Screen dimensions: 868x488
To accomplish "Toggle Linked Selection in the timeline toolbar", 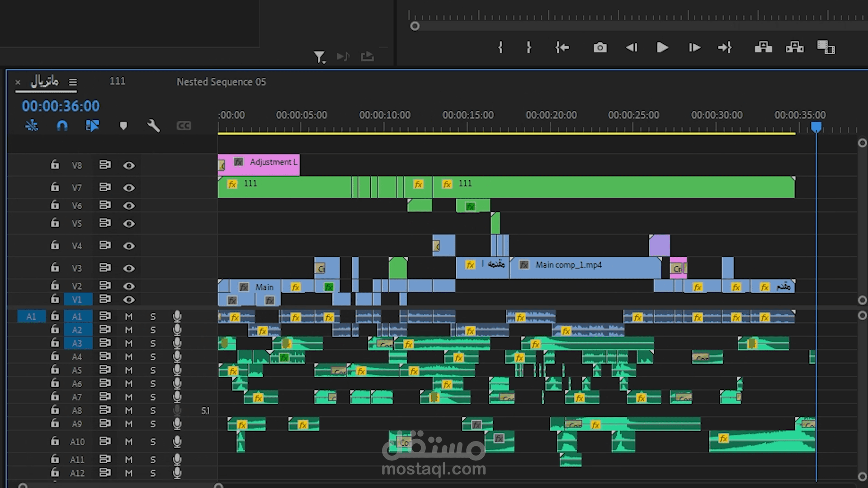I will point(92,126).
